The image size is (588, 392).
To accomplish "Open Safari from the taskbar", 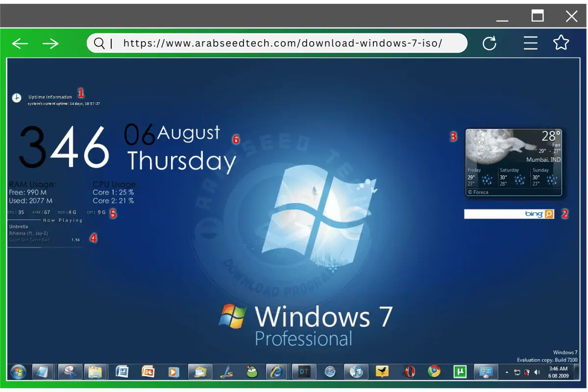I will coord(330,372).
